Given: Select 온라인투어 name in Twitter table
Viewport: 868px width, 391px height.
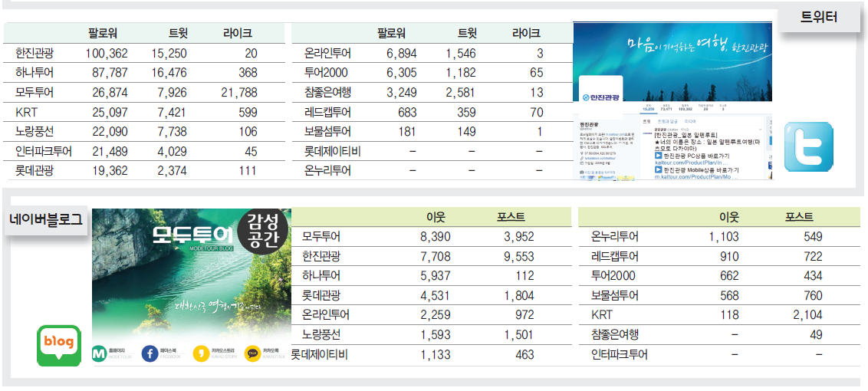Looking at the screenshot, I should point(327,54).
